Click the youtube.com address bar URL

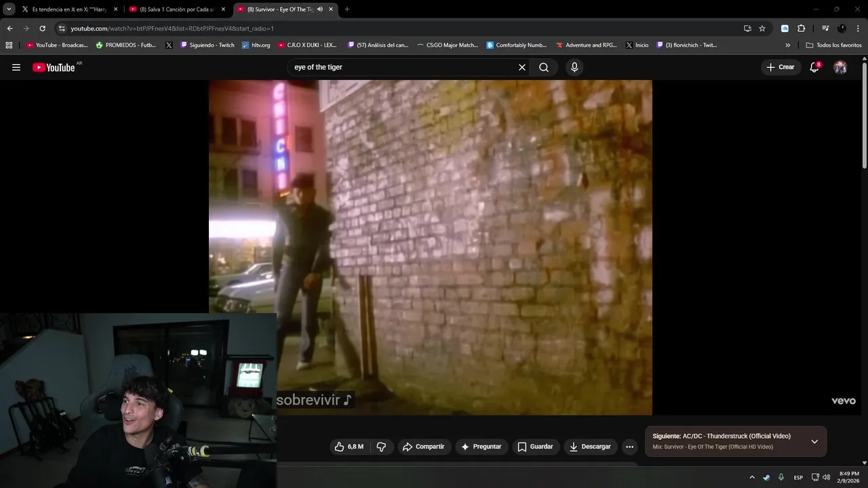click(x=172, y=28)
